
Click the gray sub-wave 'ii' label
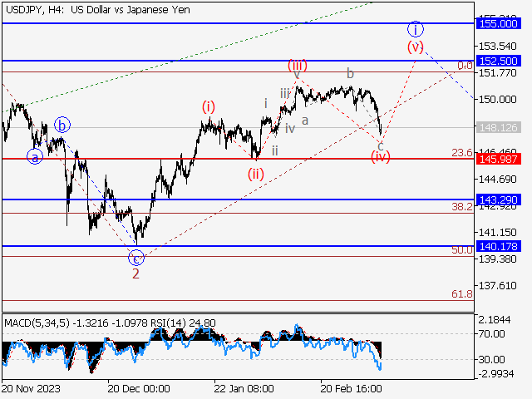pos(275,150)
